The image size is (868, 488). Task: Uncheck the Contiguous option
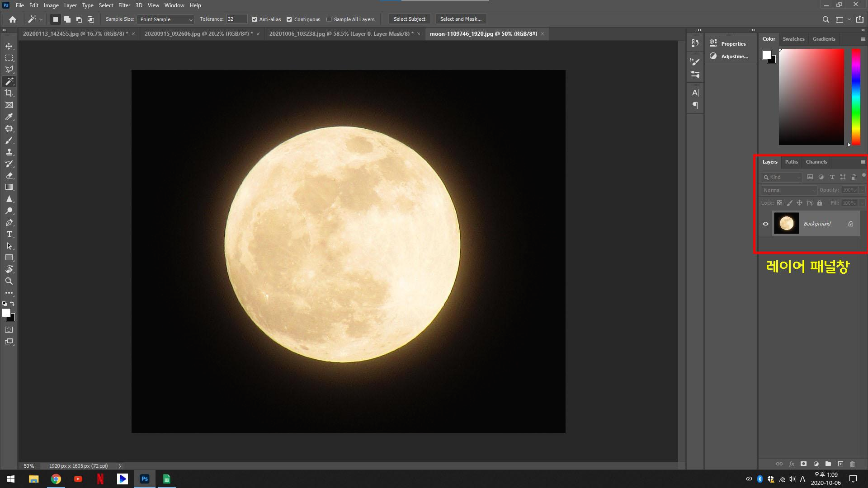click(x=289, y=19)
